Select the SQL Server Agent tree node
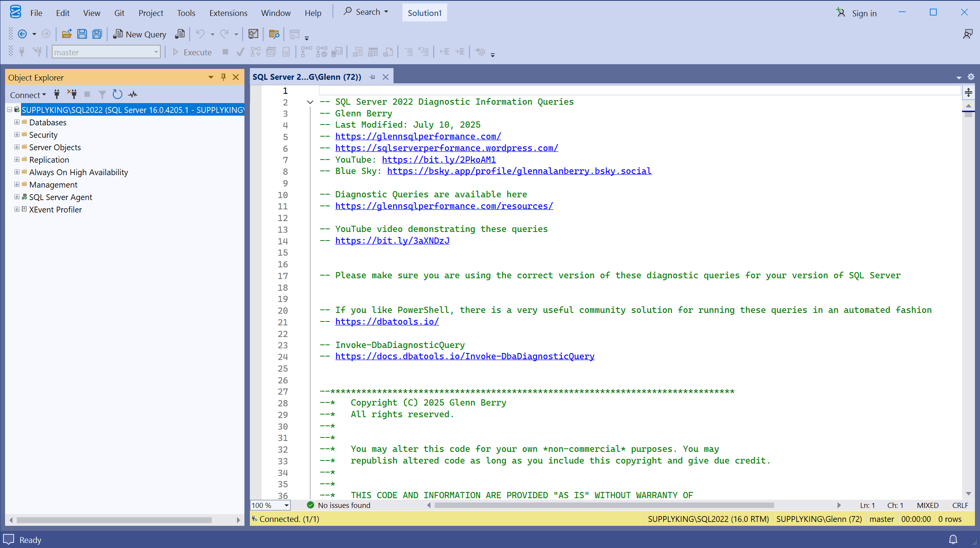 (60, 197)
